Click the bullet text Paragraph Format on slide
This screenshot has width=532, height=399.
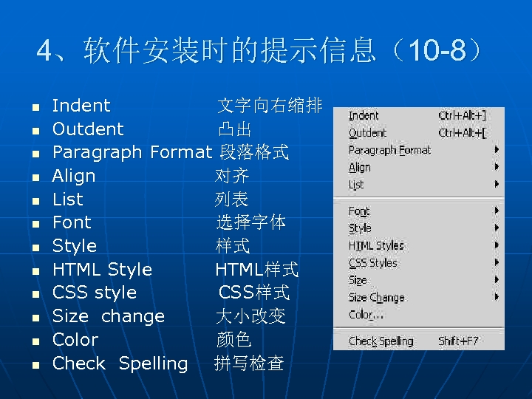coord(133,153)
